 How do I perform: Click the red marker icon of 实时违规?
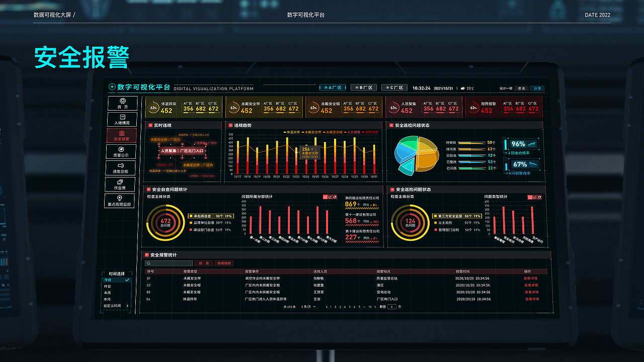pyautogui.click(x=150, y=125)
